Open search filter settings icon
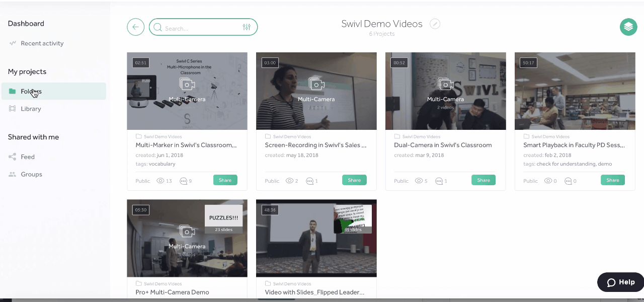Image resolution: width=644 pixels, height=302 pixels. pos(247,27)
